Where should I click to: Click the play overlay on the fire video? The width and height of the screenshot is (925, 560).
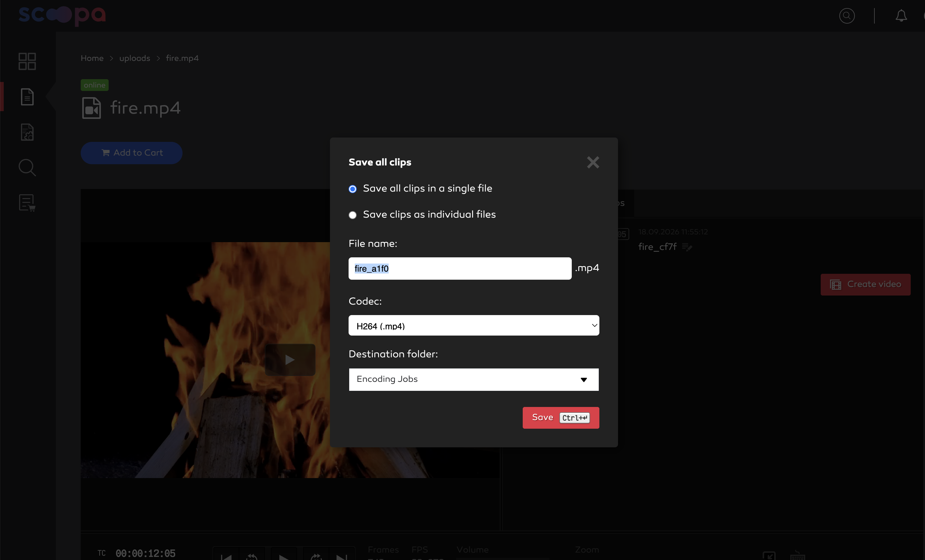290,359
